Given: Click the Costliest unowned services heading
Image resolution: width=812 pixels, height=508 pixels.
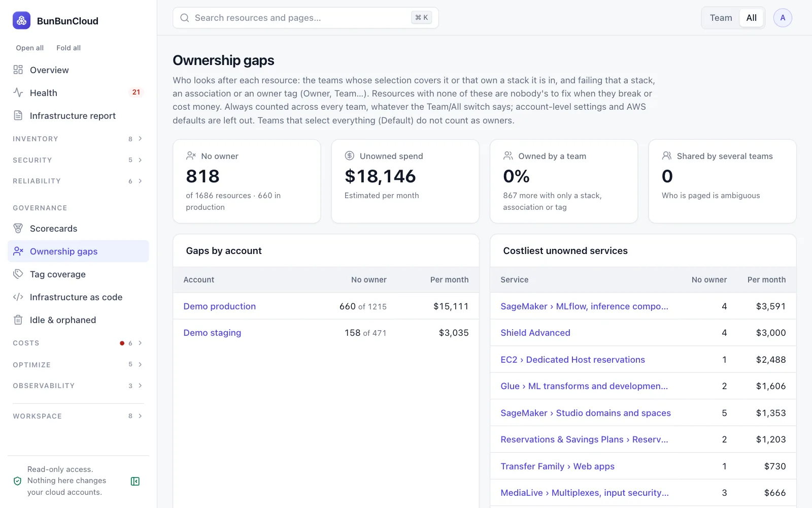Looking at the screenshot, I should (565, 250).
